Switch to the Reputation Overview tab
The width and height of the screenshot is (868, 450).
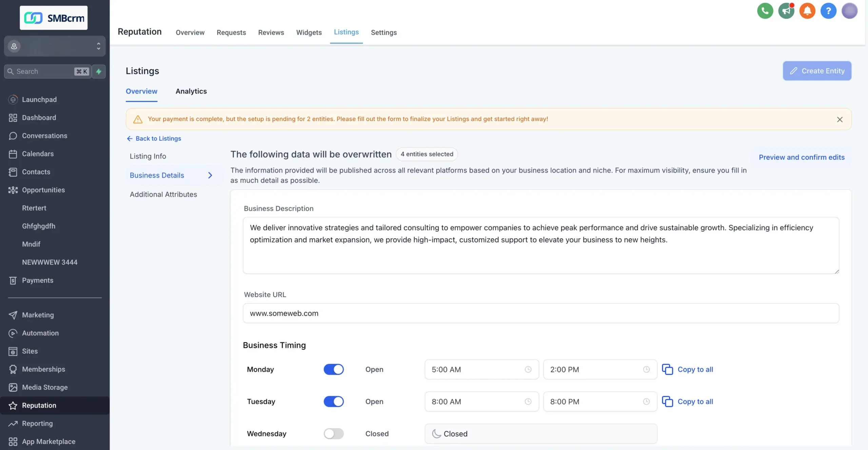(190, 33)
